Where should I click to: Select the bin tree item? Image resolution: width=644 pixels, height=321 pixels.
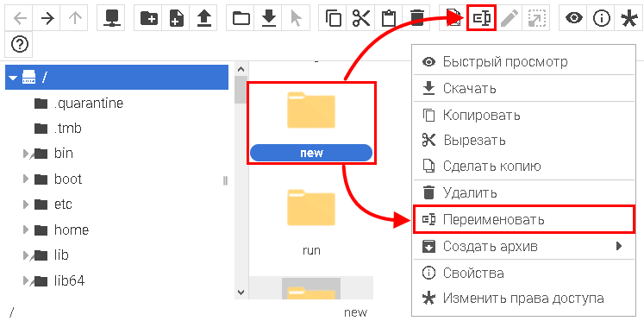(x=116, y=154)
